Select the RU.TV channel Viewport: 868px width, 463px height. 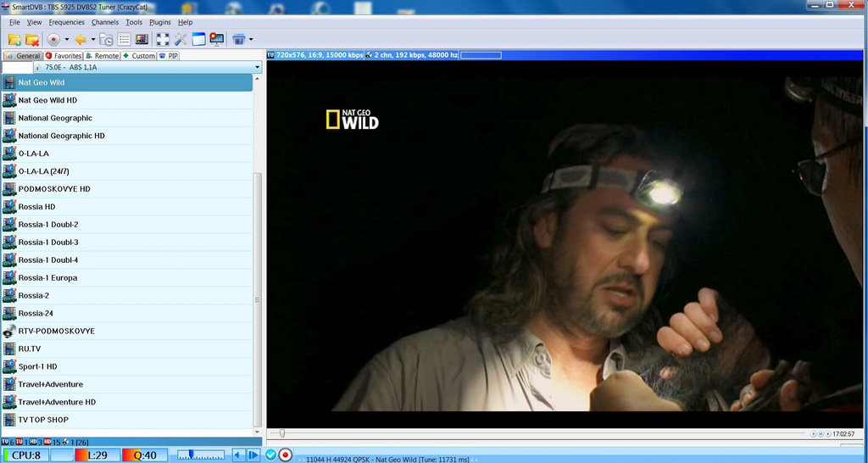(x=127, y=349)
